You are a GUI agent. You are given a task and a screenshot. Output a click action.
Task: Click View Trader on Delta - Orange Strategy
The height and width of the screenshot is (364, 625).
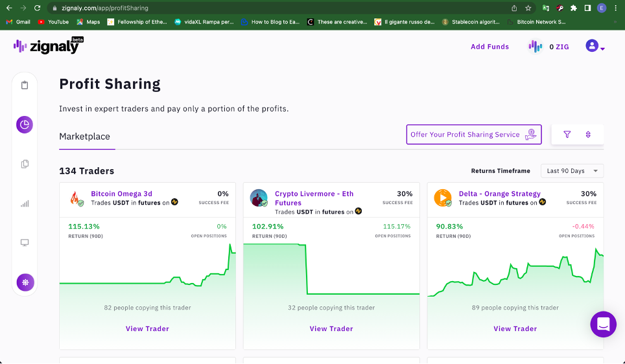point(515,328)
